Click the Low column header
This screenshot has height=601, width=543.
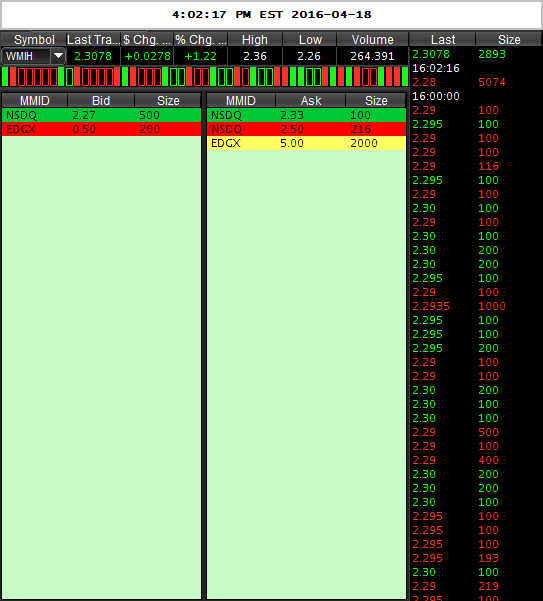click(x=309, y=39)
